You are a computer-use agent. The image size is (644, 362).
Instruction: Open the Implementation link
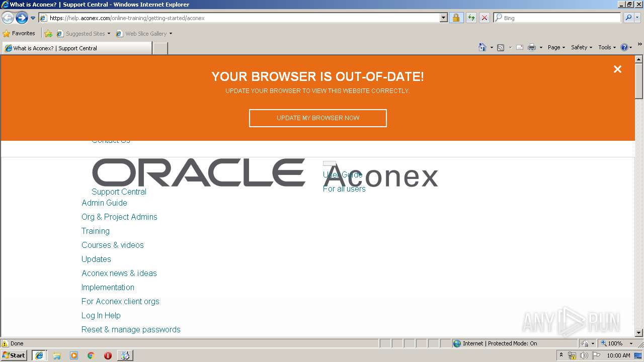point(108,287)
